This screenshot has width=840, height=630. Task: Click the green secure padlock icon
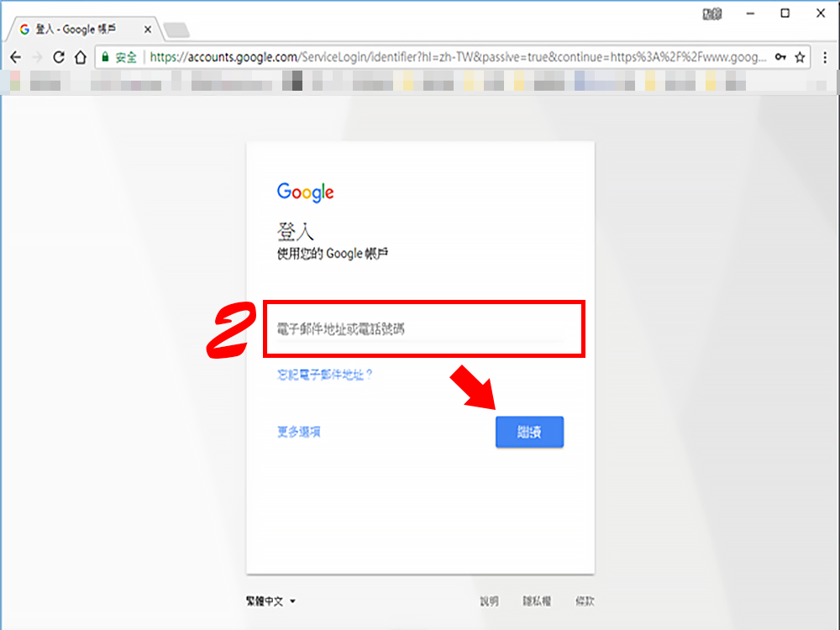(x=105, y=57)
